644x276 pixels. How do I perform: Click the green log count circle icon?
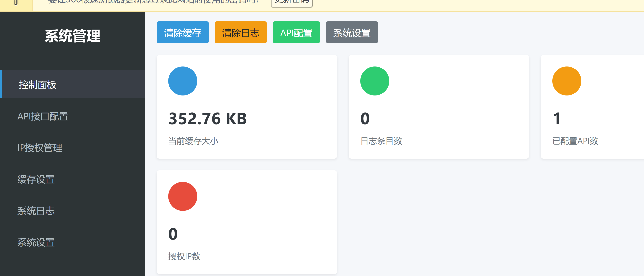point(374,81)
